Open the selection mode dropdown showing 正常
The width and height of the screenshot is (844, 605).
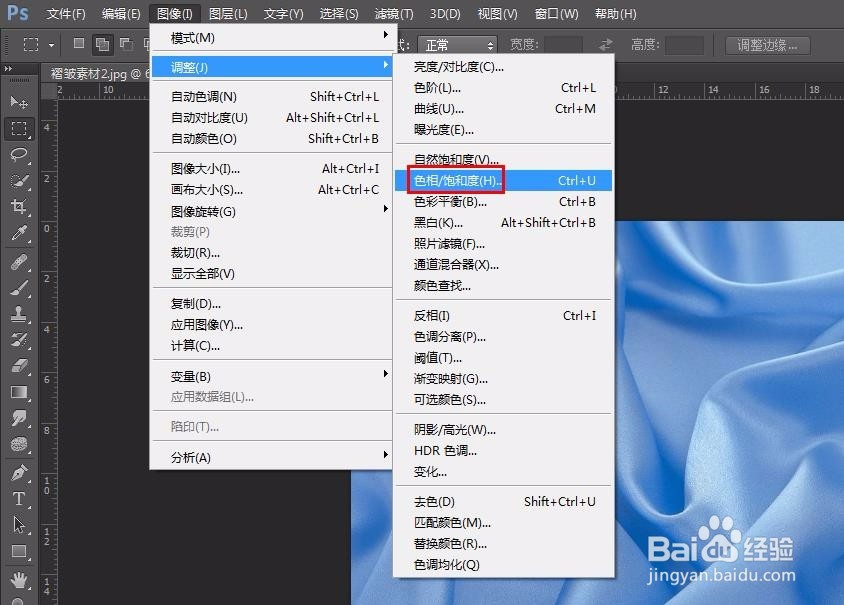click(x=456, y=44)
